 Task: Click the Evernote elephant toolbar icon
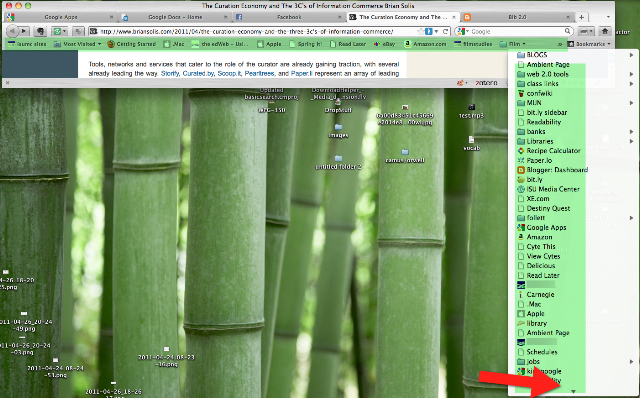[x=40, y=31]
